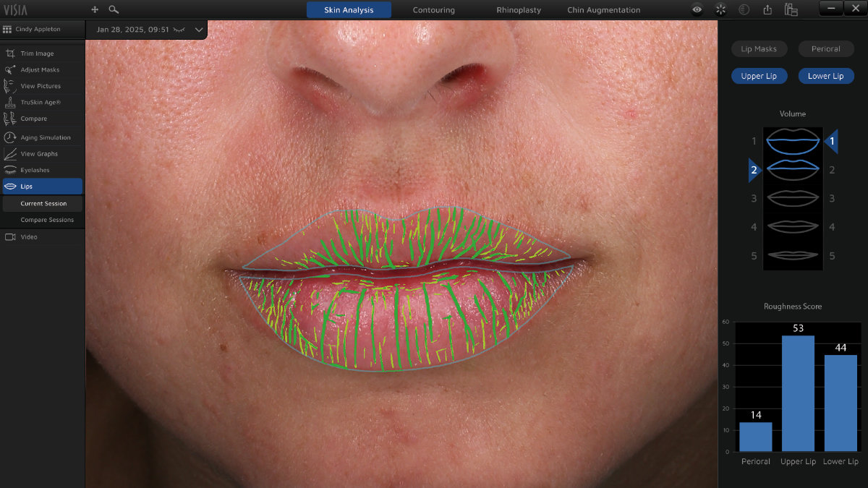Image resolution: width=868 pixels, height=488 pixels.
Task: Open the Video tool
Action: click(x=27, y=236)
